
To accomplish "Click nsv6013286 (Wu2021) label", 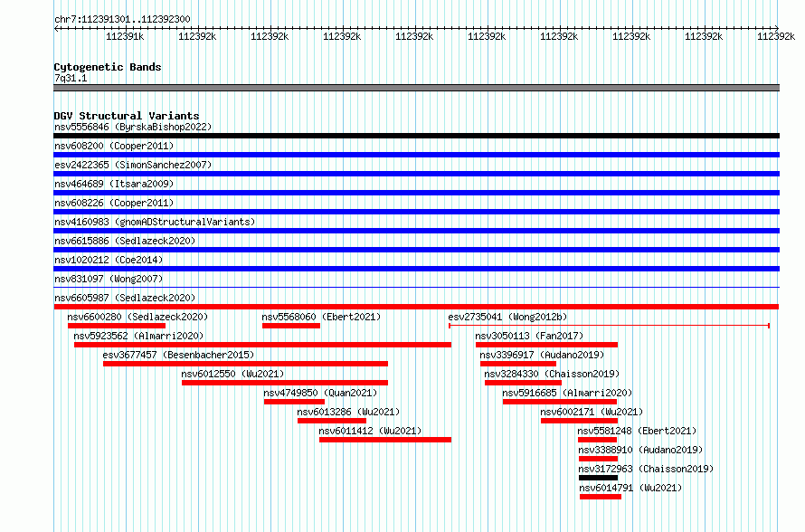I will click(348, 412).
